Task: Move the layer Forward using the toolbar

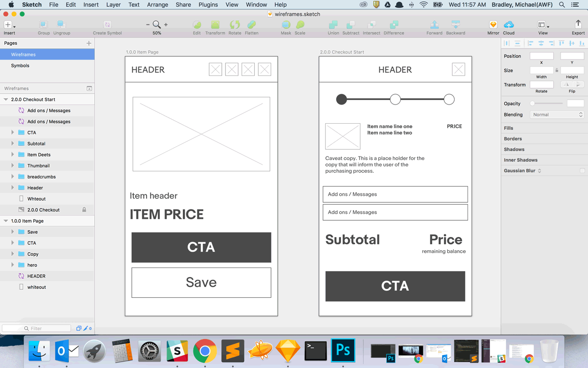Action: click(x=434, y=25)
